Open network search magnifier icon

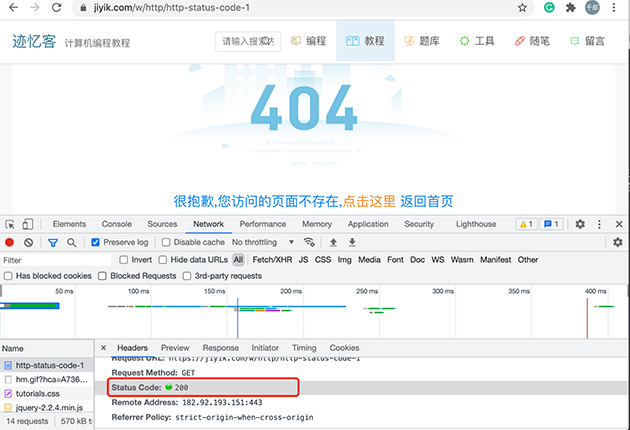point(72,242)
